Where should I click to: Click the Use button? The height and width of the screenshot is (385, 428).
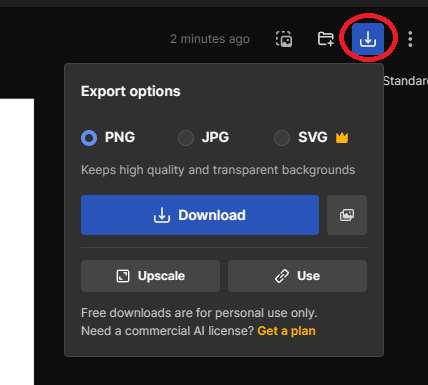pos(297,276)
